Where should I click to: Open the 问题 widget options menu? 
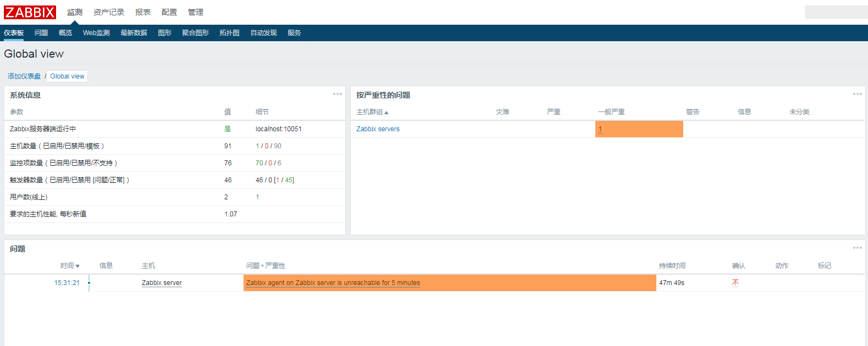pyautogui.click(x=858, y=248)
